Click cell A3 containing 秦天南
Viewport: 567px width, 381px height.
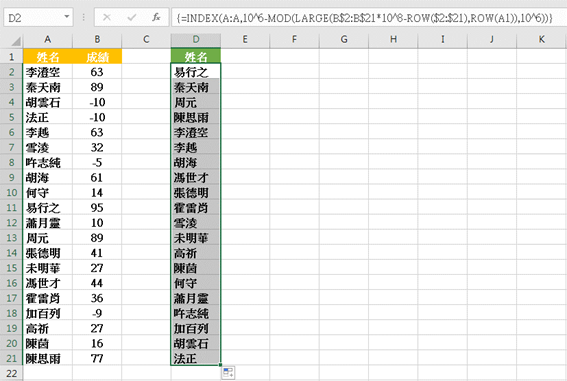pyautogui.click(x=48, y=87)
